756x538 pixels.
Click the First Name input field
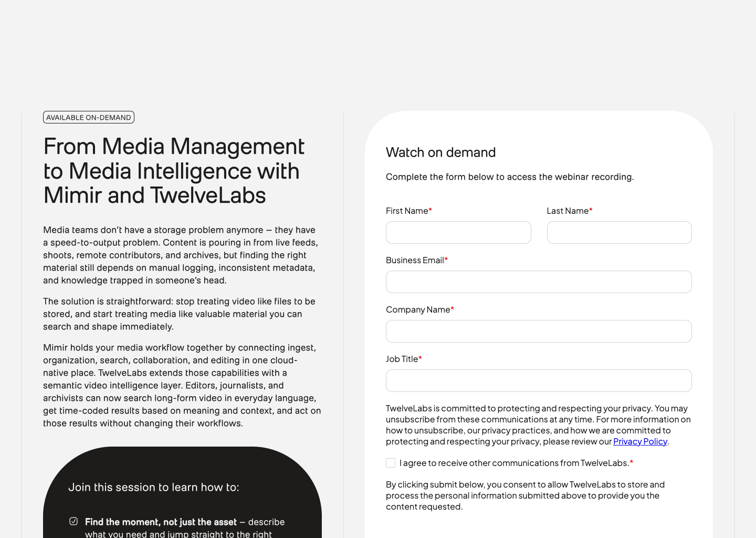point(458,232)
